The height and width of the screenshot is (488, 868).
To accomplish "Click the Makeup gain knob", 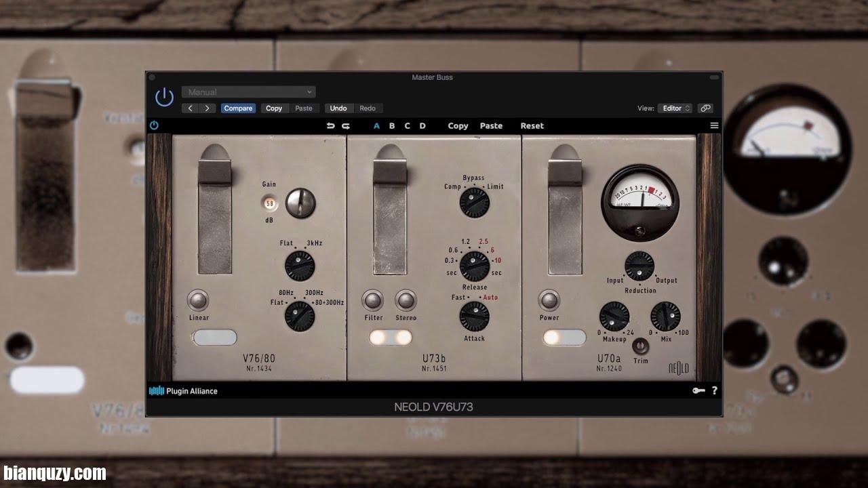I will click(x=614, y=317).
